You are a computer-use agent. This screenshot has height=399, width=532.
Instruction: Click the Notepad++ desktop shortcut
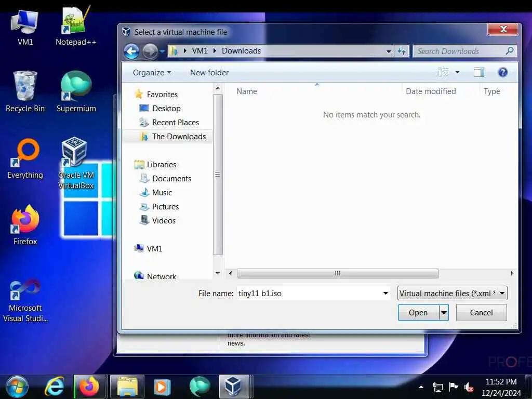(x=76, y=26)
